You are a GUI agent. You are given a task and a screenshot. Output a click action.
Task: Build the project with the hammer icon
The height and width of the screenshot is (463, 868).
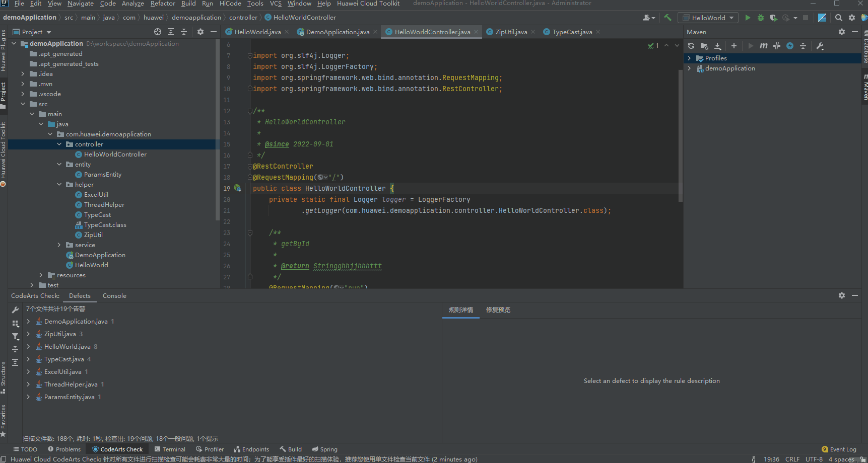667,18
